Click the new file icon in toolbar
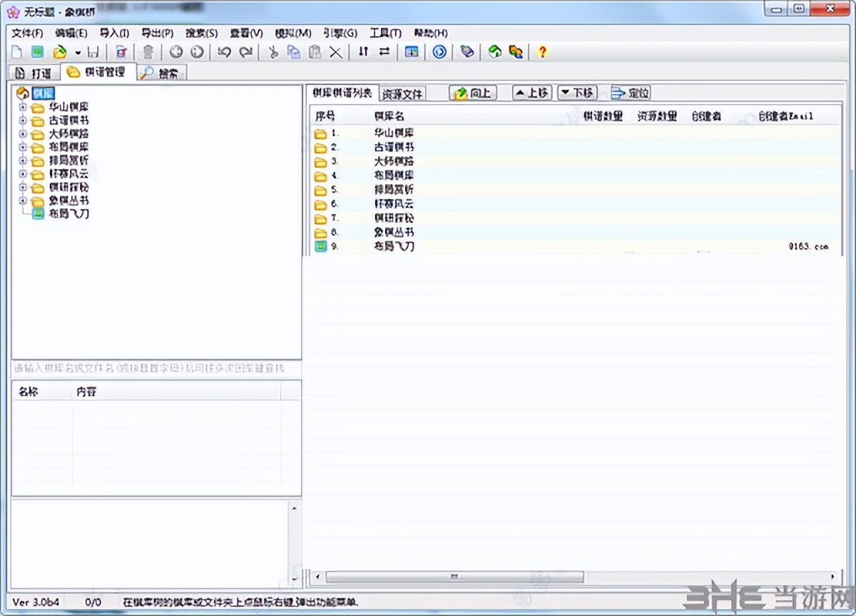 [16, 52]
